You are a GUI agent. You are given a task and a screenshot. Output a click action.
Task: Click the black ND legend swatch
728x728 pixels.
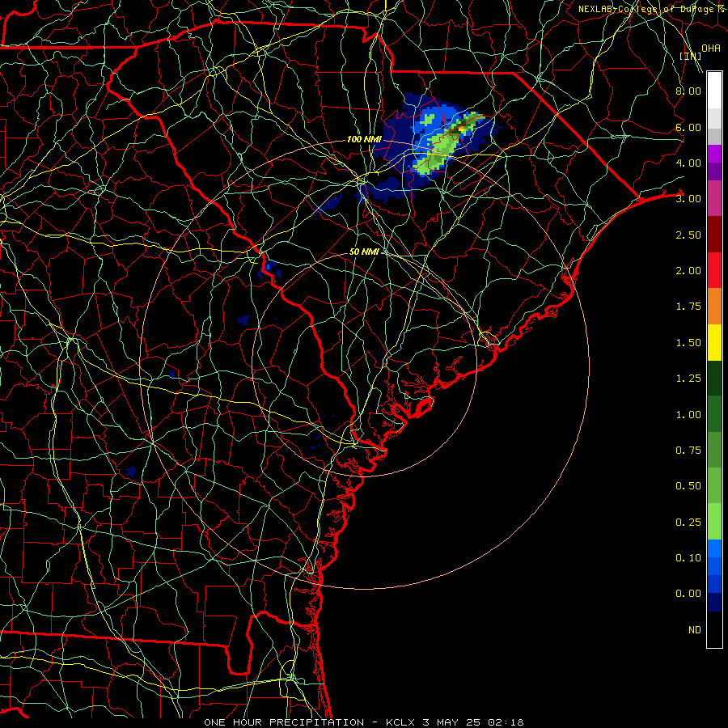714,629
